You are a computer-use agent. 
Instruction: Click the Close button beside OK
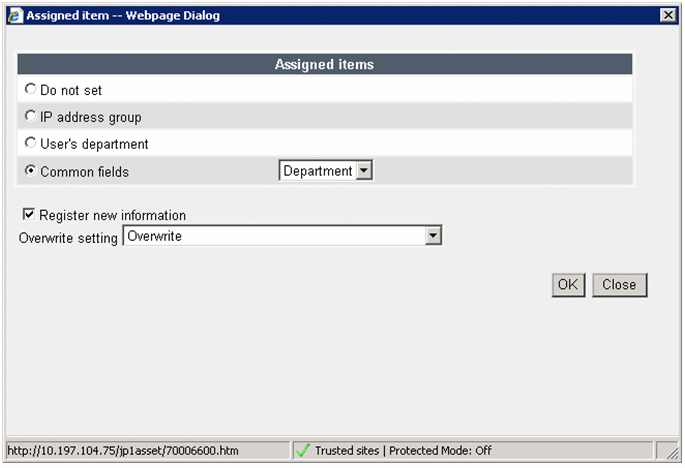(619, 285)
